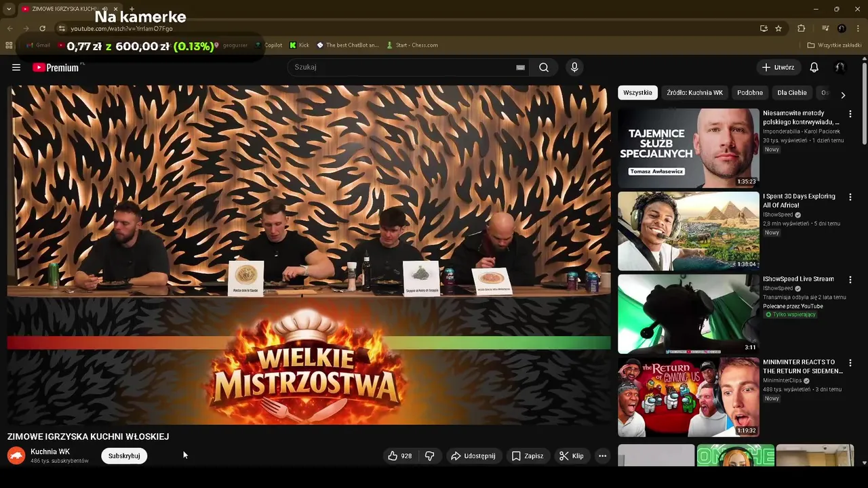Dislike the video with thumbs down
This screenshot has height=488, width=868.
pos(429,456)
